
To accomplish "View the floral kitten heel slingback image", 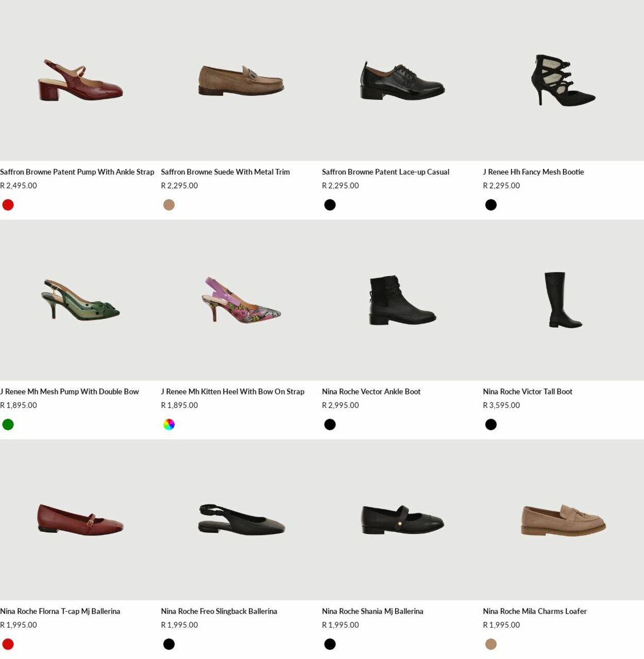I will (241, 300).
